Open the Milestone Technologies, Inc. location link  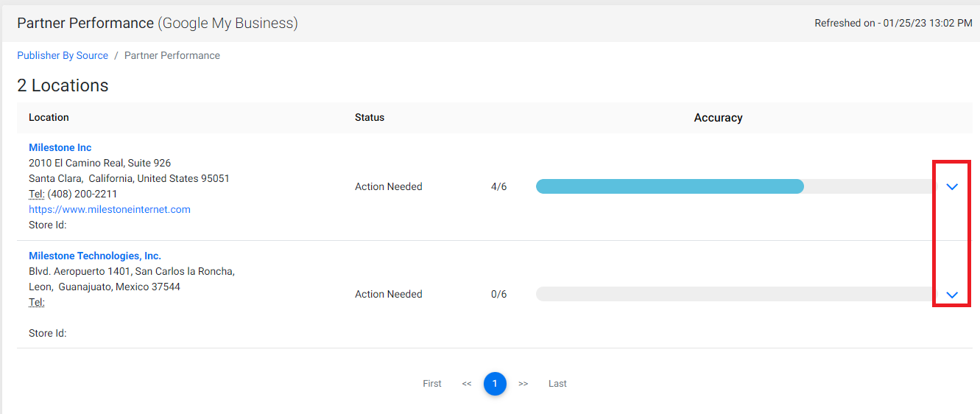pos(95,256)
